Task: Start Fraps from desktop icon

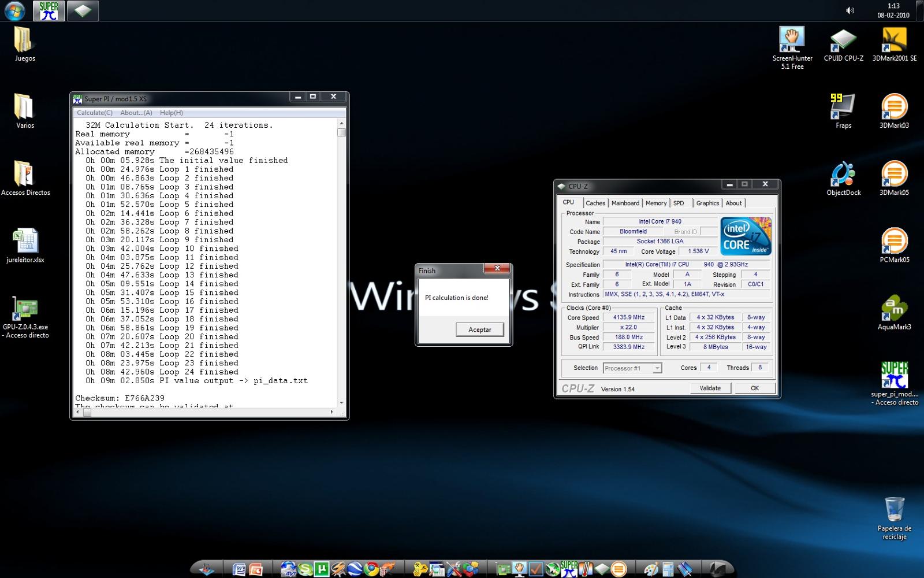Action: click(843, 112)
